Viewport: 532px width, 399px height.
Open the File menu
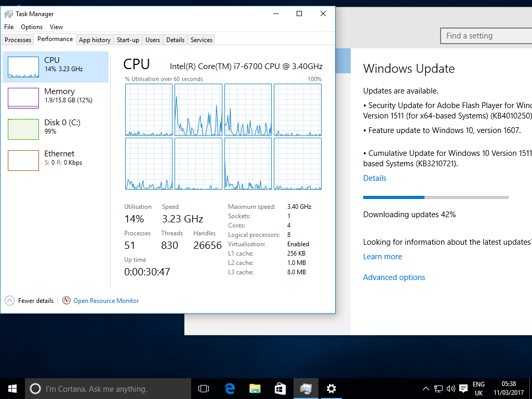[x=9, y=27]
